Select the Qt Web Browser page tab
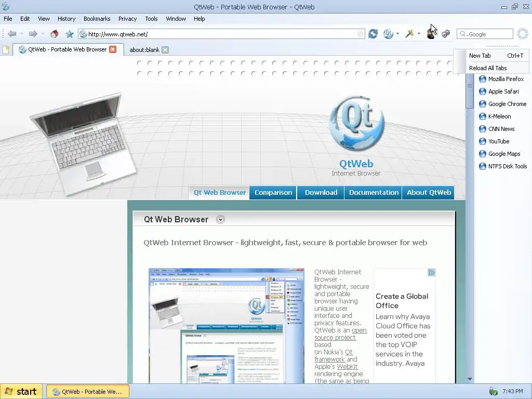This screenshot has height=399, width=532. tap(219, 192)
